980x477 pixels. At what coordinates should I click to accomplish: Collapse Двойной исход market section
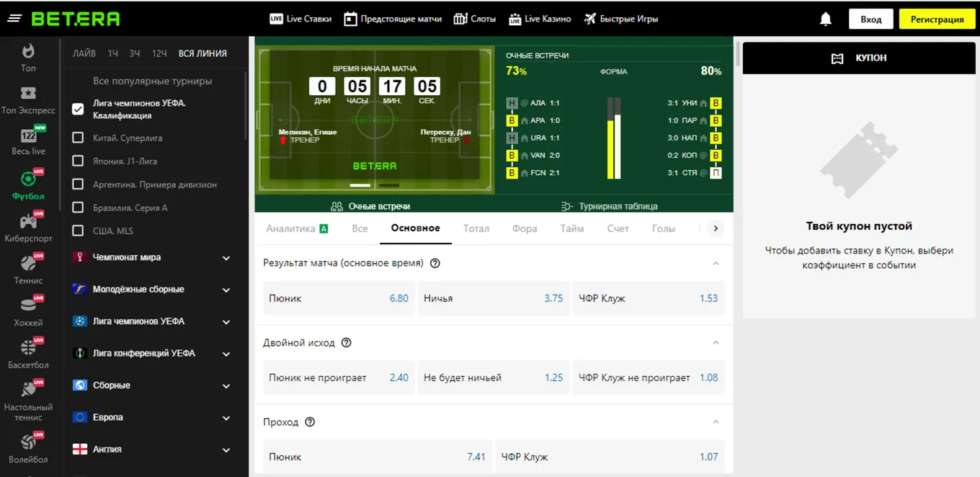pyautogui.click(x=716, y=342)
